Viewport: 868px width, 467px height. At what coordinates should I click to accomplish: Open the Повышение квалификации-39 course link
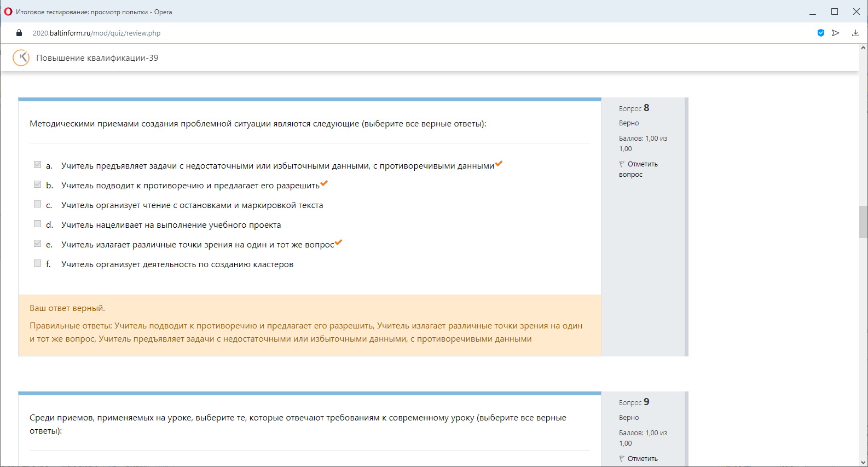[97, 58]
